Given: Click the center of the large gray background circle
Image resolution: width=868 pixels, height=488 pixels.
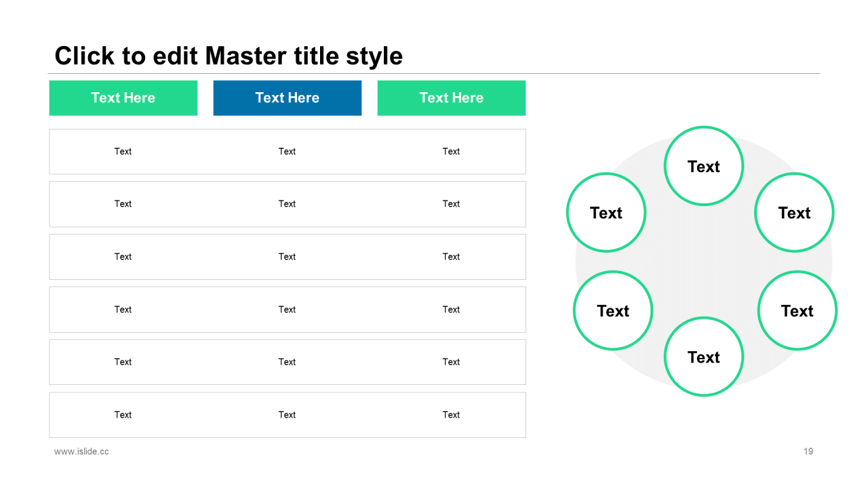Looking at the screenshot, I should tap(703, 262).
